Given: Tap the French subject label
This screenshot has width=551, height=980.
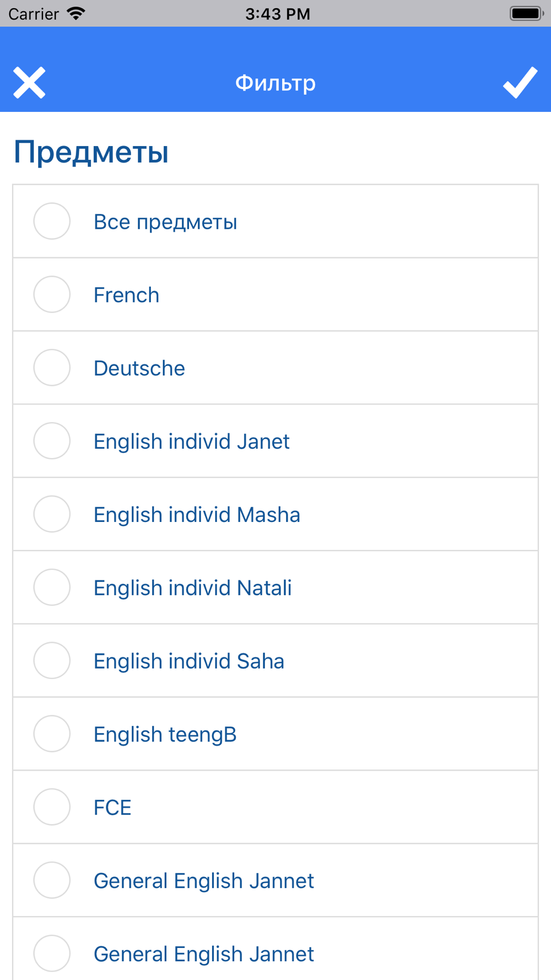Looking at the screenshot, I should click(x=126, y=295).
